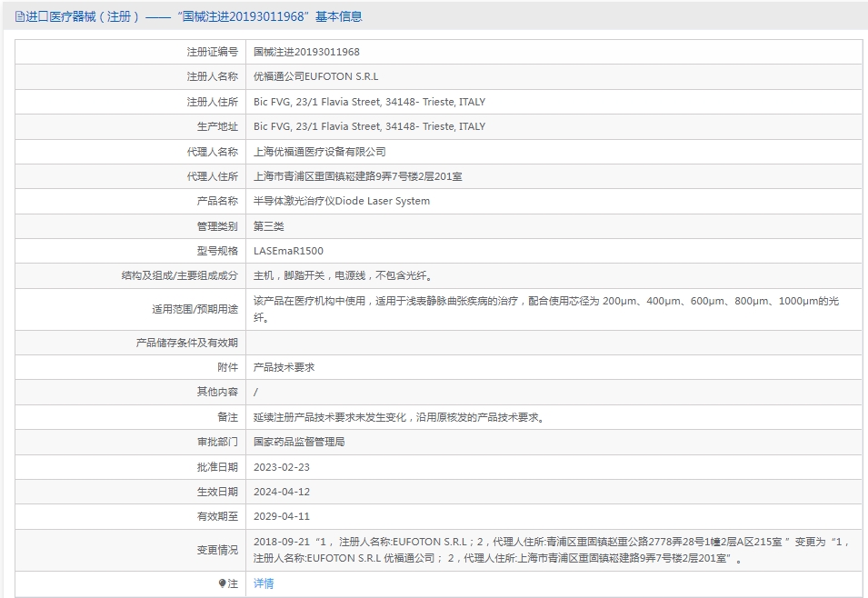Screen dimensions: 868x598
Task: Click the 产品储存条件及有效期 label
Action: (187, 343)
